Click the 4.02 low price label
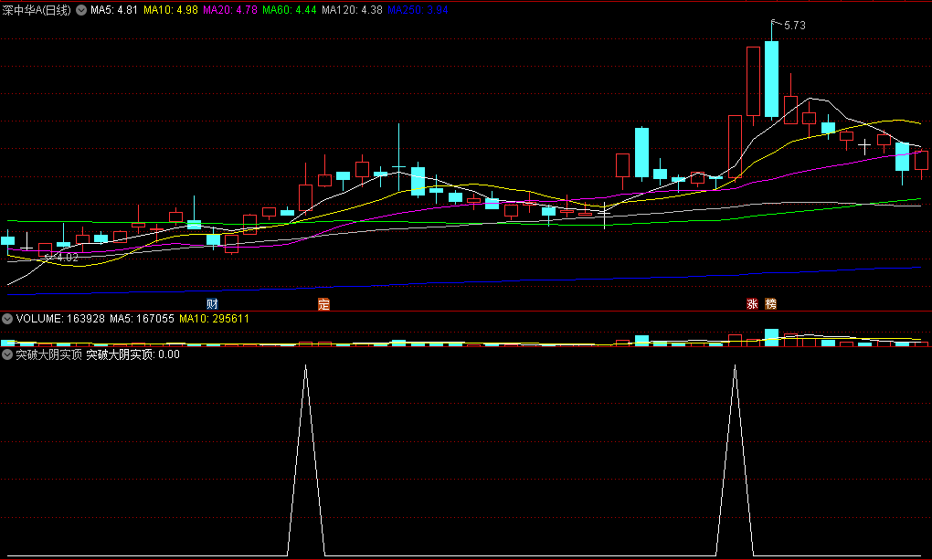The image size is (932, 560). pyautogui.click(x=68, y=258)
